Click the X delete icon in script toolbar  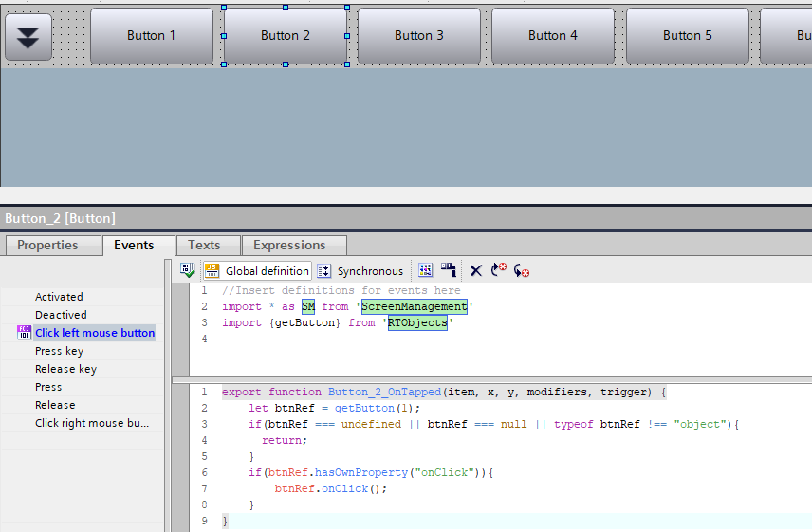pos(475,270)
